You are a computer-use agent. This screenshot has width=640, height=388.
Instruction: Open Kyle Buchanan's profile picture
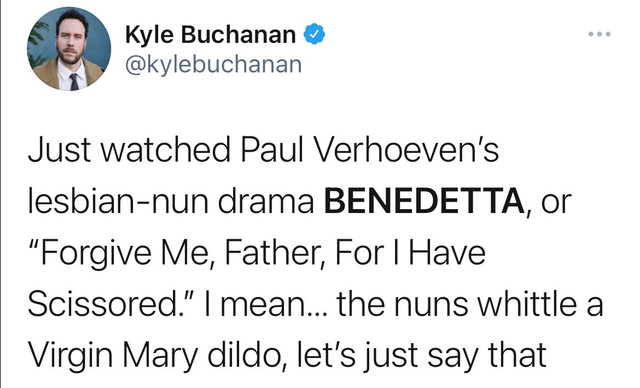tap(69, 49)
